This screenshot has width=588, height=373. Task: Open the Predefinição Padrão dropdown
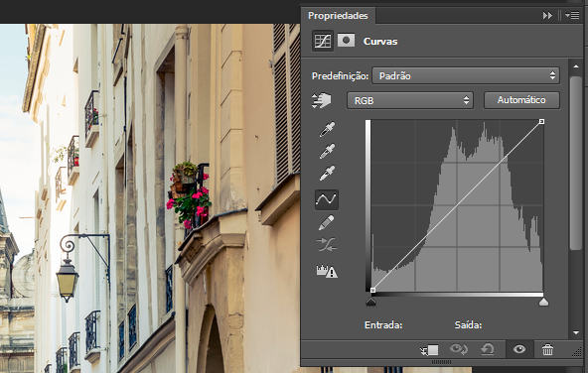[x=466, y=76]
